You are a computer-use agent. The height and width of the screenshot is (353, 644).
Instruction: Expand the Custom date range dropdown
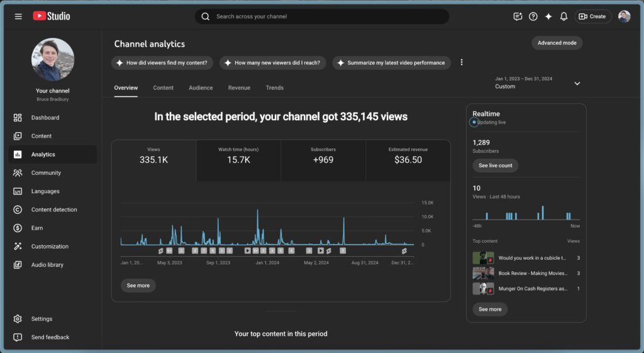tap(577, 83)
